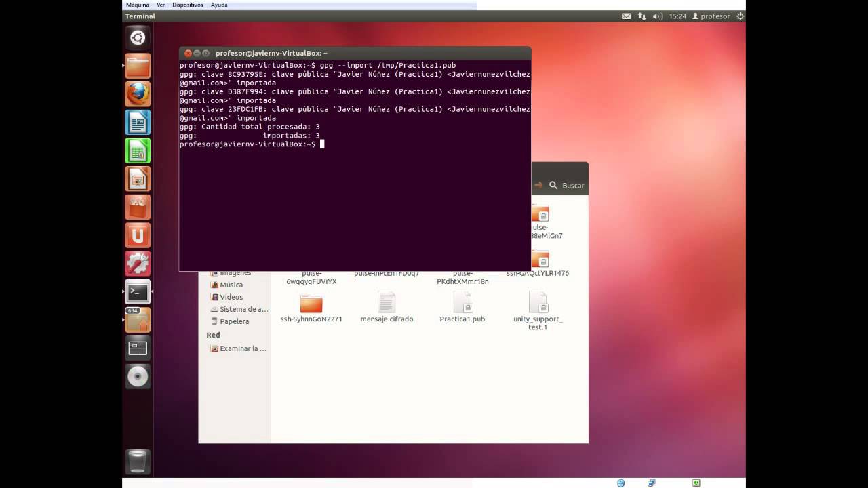This screenshot has height=488, width=868.
Task: Open the Ver menu
Action: click(x=161, y=5)
